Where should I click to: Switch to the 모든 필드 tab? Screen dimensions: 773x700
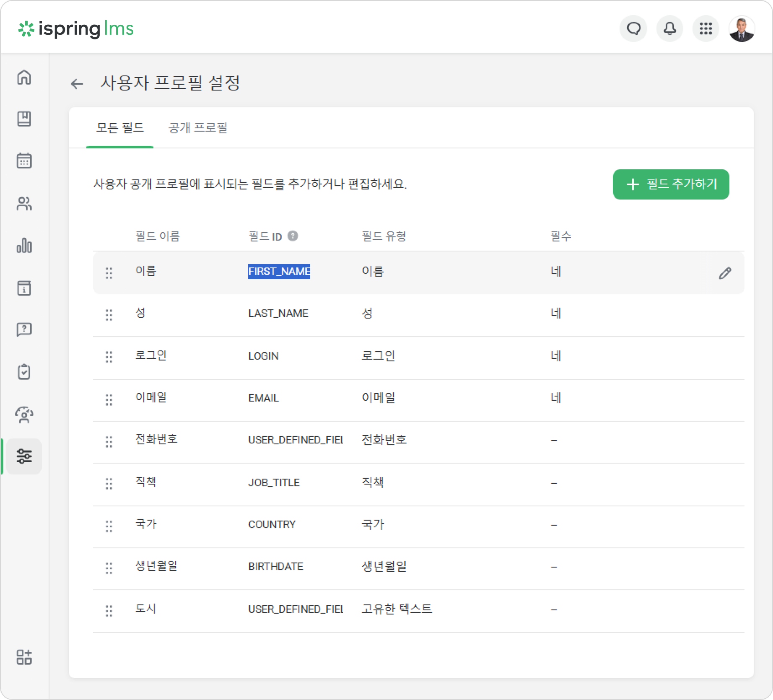(120, 127)
